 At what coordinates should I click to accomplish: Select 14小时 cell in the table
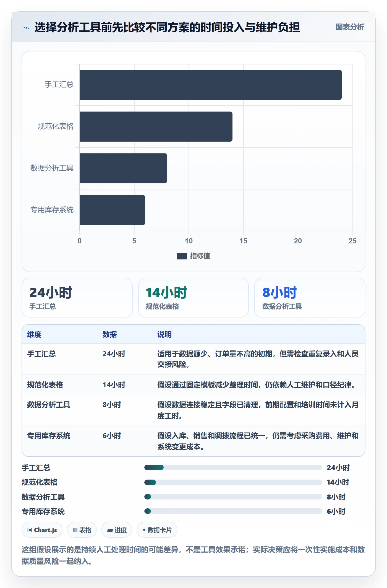(114, 385)
